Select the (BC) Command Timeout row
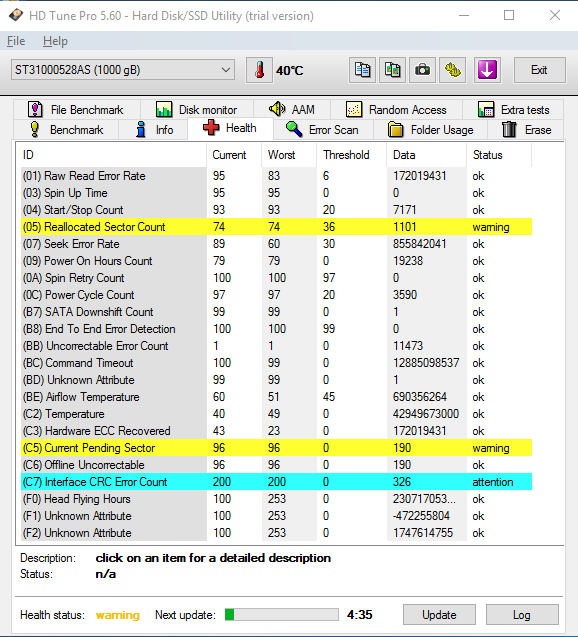 [x=276, y=363]
